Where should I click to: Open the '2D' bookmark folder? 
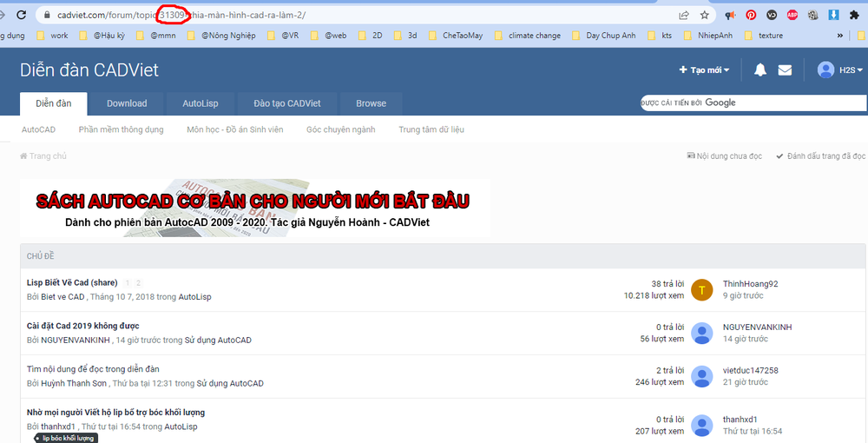371,36
